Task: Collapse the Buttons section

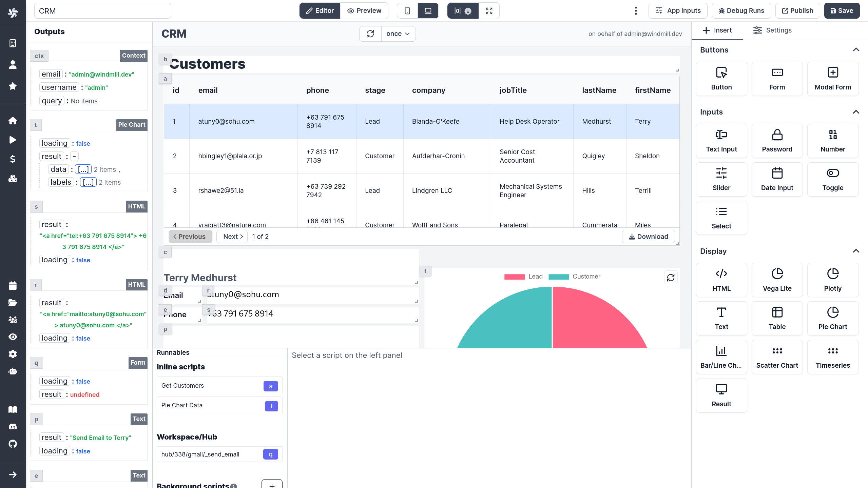Action: pyautogui.click(x=855, y=50)
